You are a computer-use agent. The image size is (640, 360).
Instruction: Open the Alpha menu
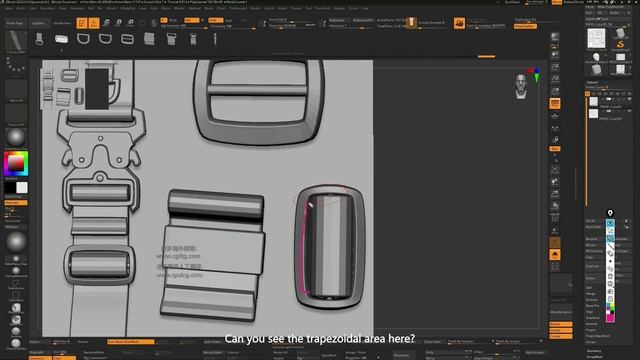click(x=9, y=8)
